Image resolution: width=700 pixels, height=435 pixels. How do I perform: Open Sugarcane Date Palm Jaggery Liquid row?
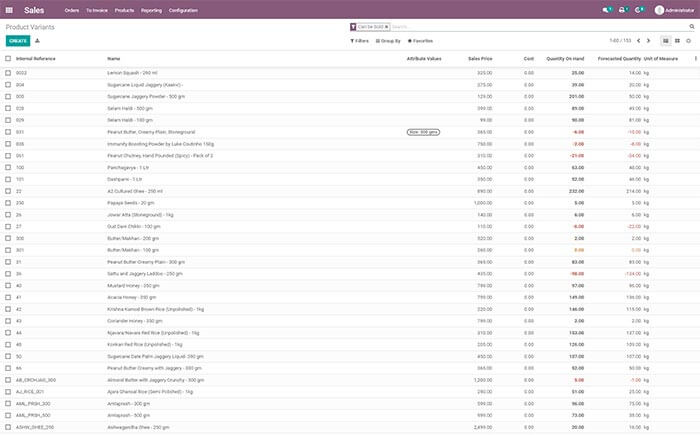(350, 356)
